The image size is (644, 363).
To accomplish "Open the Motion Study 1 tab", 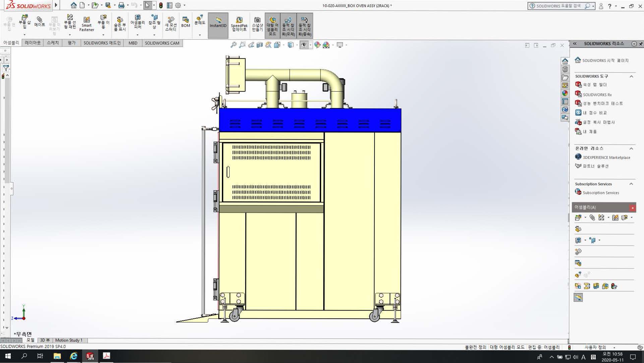I will (69, 340).
